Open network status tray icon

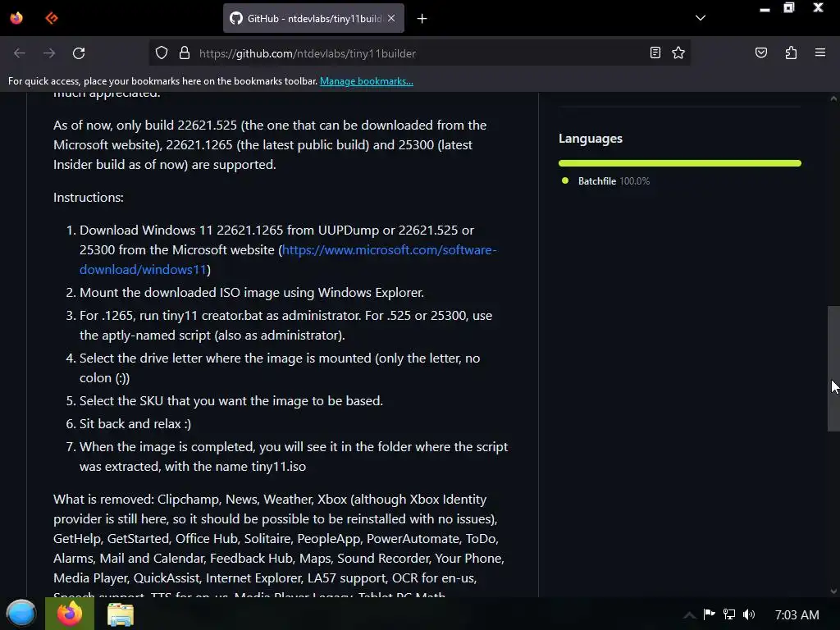click(x=729, y=614)
